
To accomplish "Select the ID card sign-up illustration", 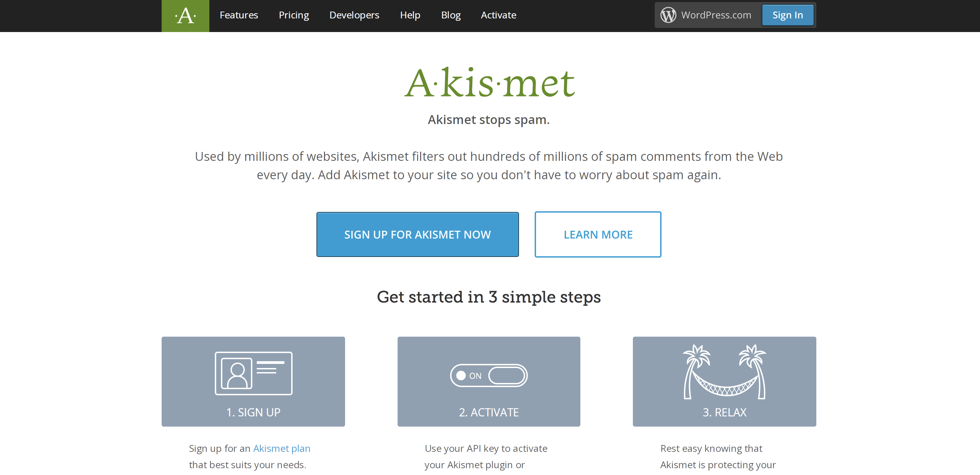I will (253, 373).
